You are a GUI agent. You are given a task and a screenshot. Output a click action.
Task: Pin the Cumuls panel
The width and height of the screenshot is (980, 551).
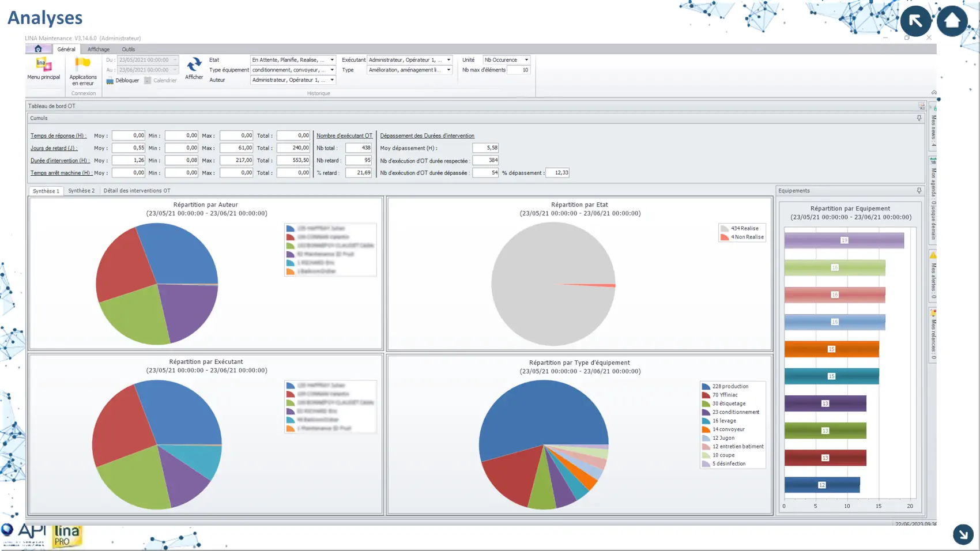[919, 118]
